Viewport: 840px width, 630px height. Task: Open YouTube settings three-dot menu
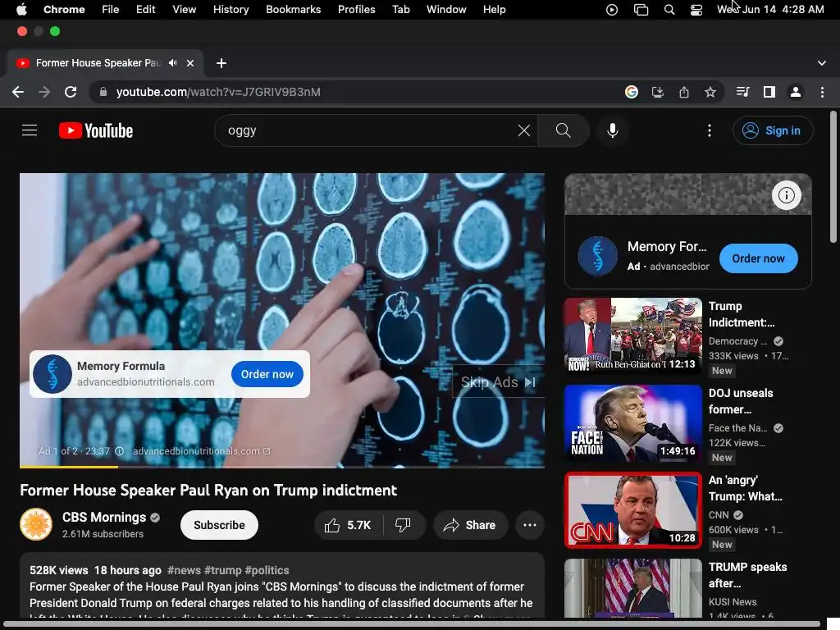710,130
